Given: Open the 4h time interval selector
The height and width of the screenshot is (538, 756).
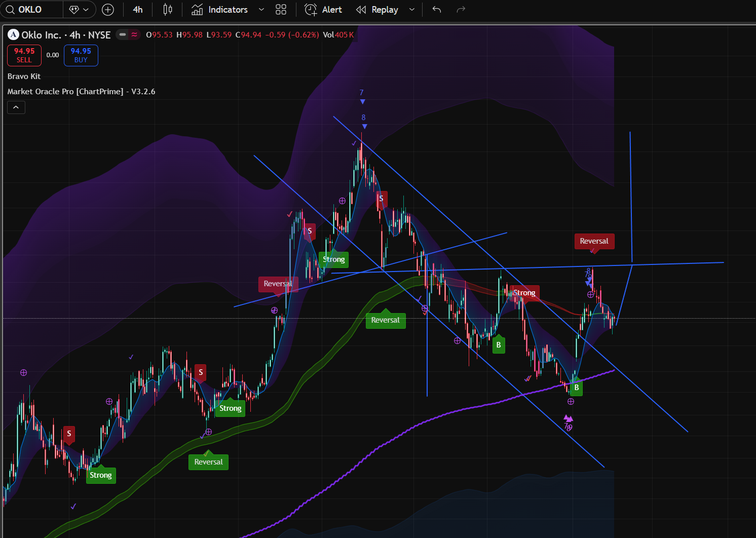Looking at the screenshot, I should coord(138,10).
